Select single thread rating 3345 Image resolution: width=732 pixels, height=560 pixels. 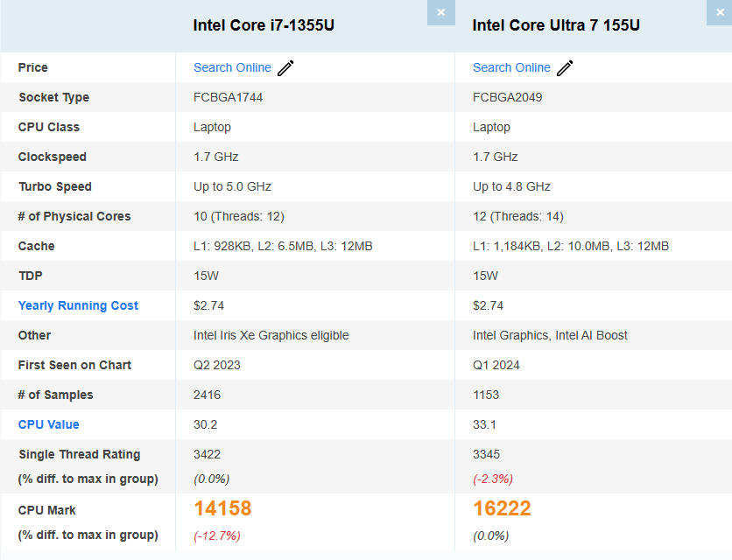(486, 454)
